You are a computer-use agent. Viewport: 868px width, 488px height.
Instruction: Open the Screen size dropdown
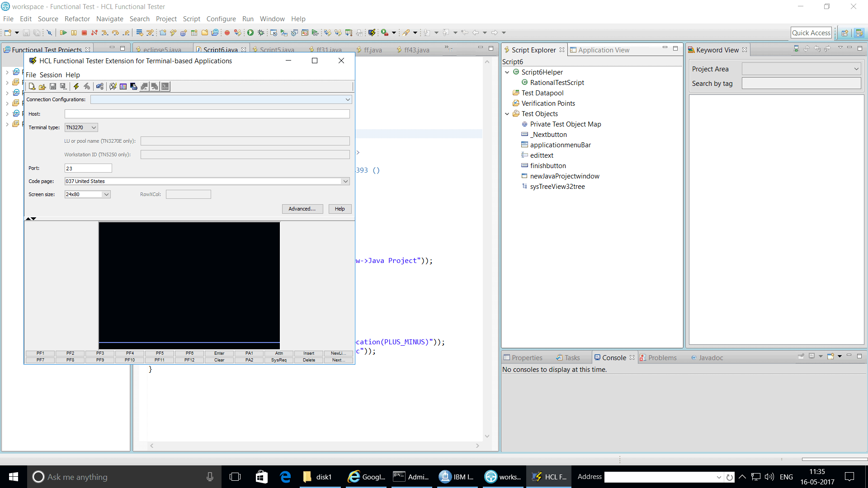106,194
